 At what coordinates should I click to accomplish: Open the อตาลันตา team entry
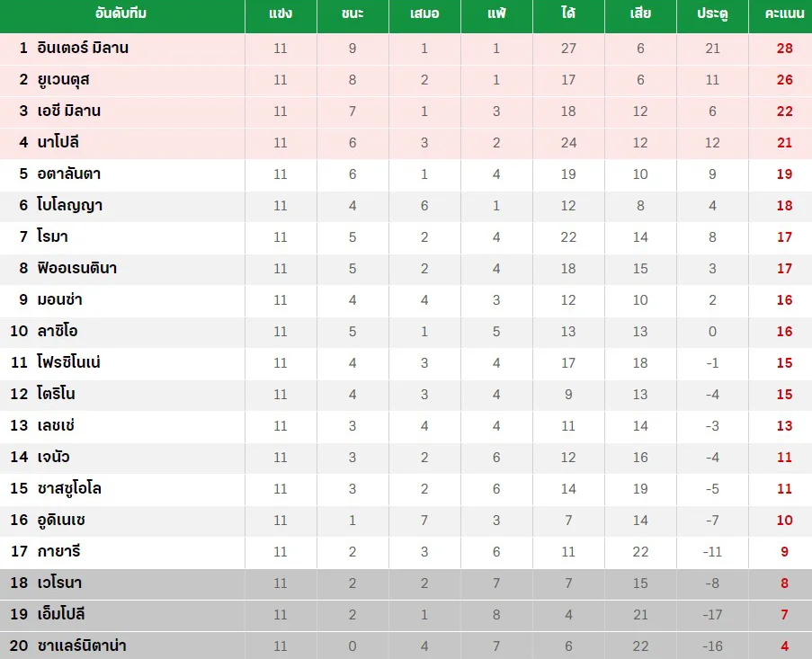[x=69, y=174]
